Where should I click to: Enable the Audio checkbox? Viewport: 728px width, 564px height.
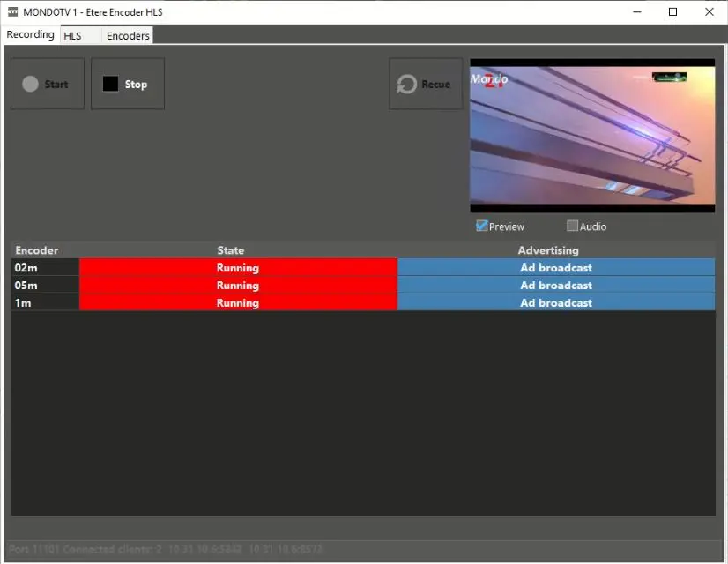pyautogui.click(x=573, y=226)
